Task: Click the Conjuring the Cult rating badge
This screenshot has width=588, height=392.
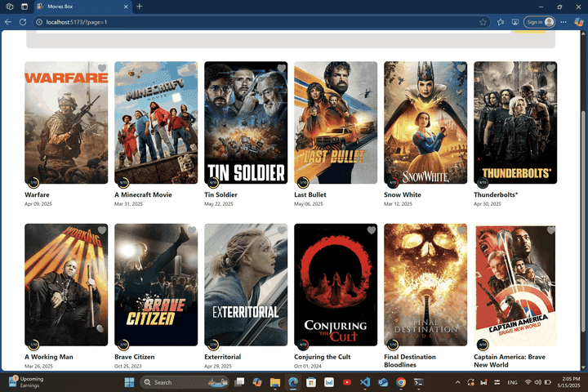Action: tap(303, 345)
